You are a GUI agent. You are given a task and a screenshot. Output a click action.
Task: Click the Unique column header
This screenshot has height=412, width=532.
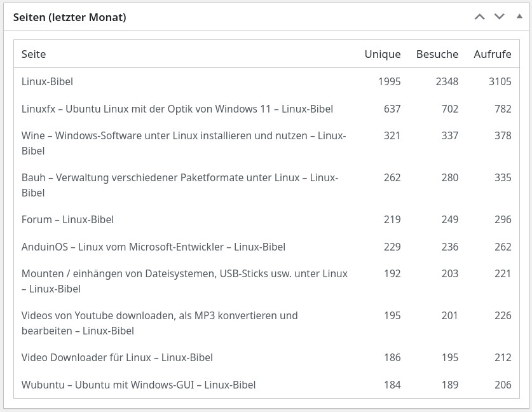point(383,54)
